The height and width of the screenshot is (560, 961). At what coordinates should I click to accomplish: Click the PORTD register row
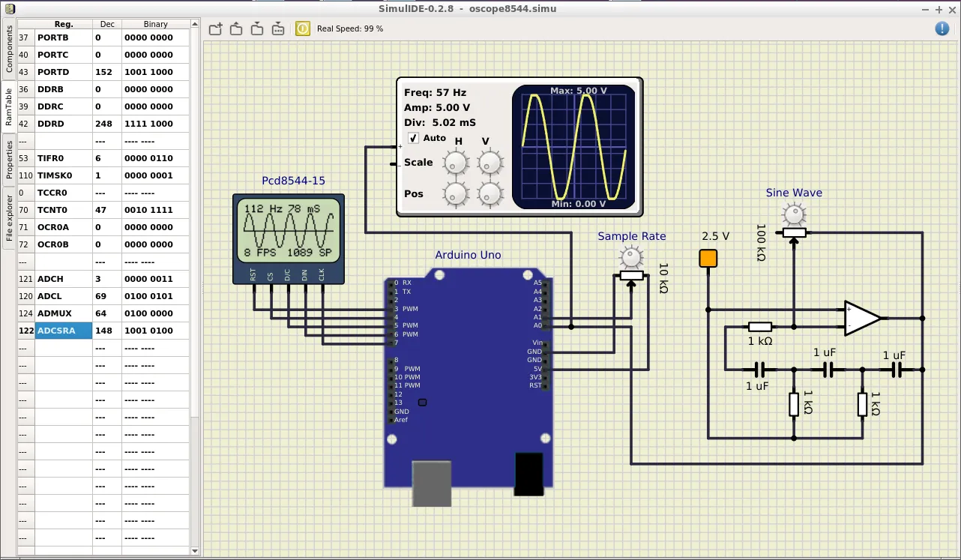click(64, 71)
